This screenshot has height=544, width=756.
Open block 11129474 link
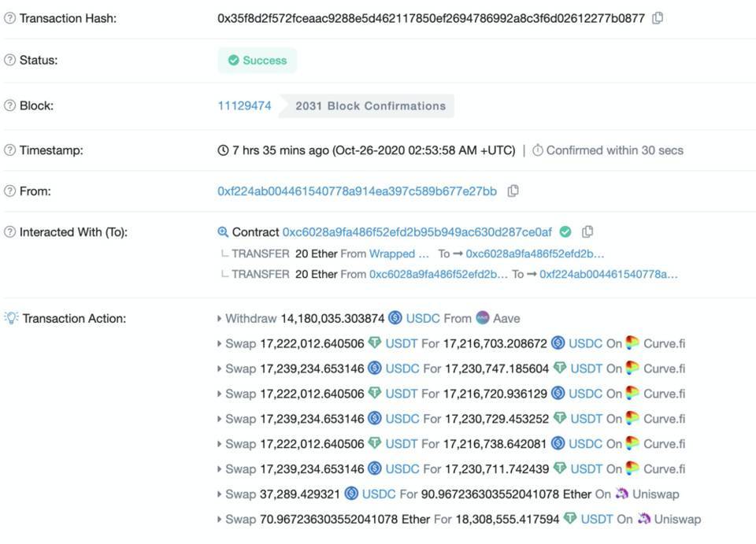point(244,105)
